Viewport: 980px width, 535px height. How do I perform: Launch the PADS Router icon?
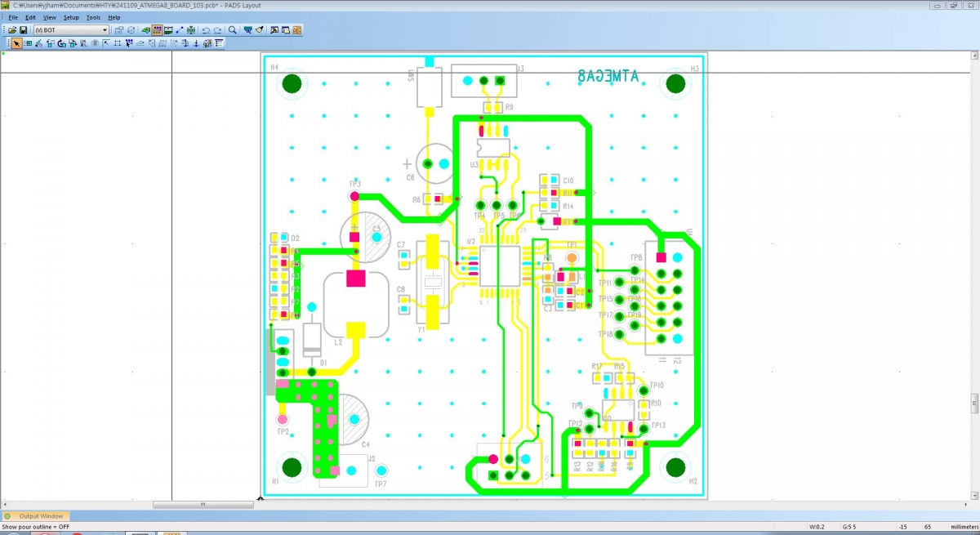[297, 30]
